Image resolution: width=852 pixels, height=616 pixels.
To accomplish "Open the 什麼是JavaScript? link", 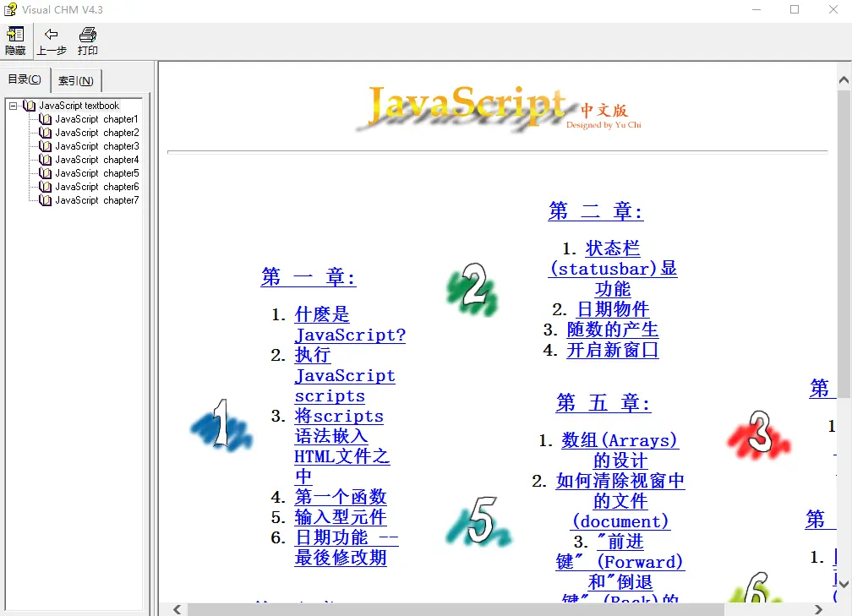I will [349, 324].
